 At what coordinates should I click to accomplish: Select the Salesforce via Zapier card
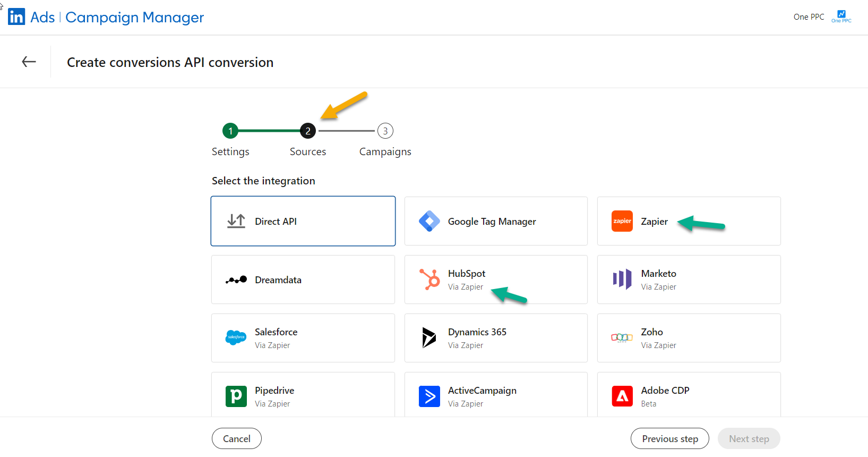(x=303, y=338)
